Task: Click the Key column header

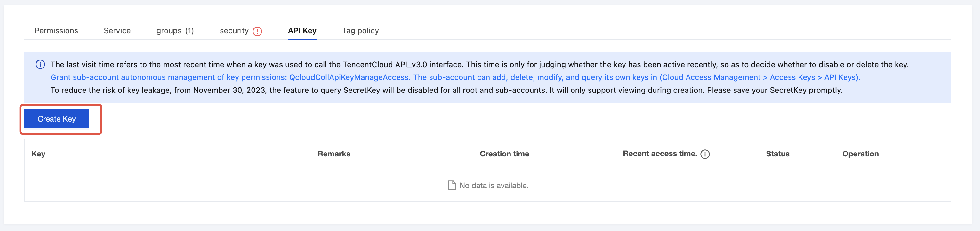Action: click(38, 154)
